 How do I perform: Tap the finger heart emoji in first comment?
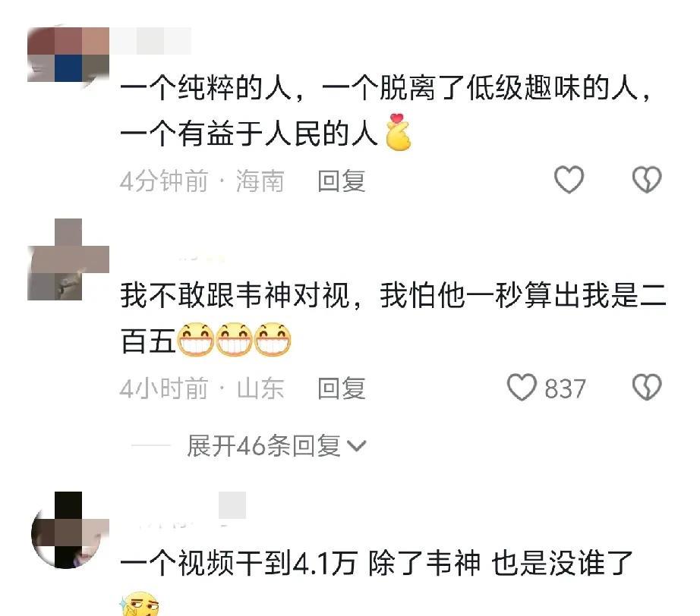click(399, 132)
